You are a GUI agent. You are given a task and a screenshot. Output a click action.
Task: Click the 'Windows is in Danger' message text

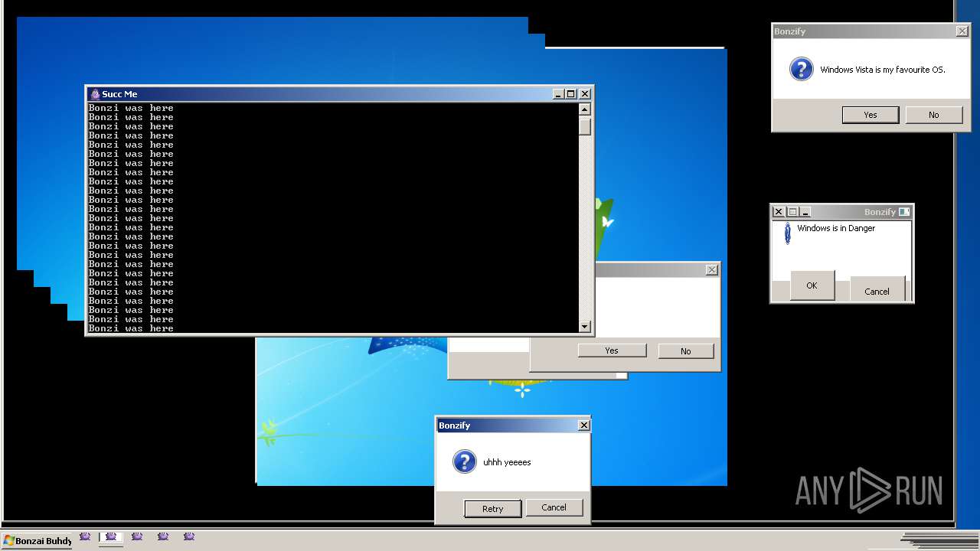point(836,228)
